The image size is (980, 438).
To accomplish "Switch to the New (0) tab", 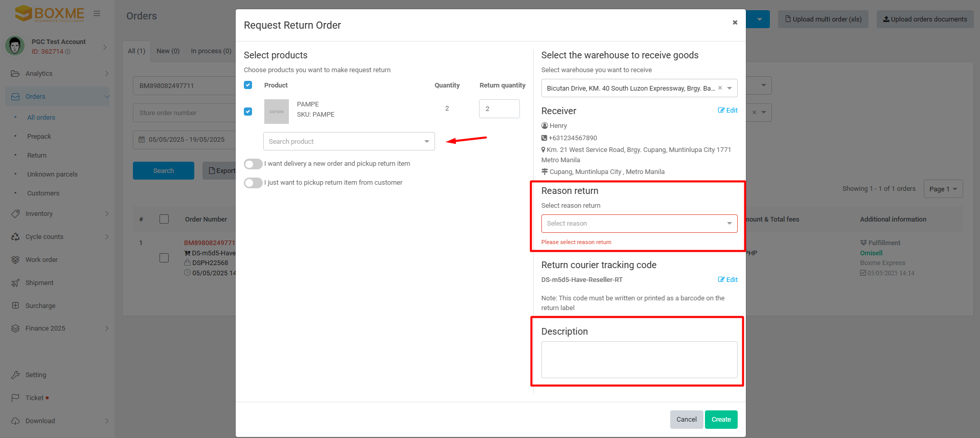I will coord(168,51).
